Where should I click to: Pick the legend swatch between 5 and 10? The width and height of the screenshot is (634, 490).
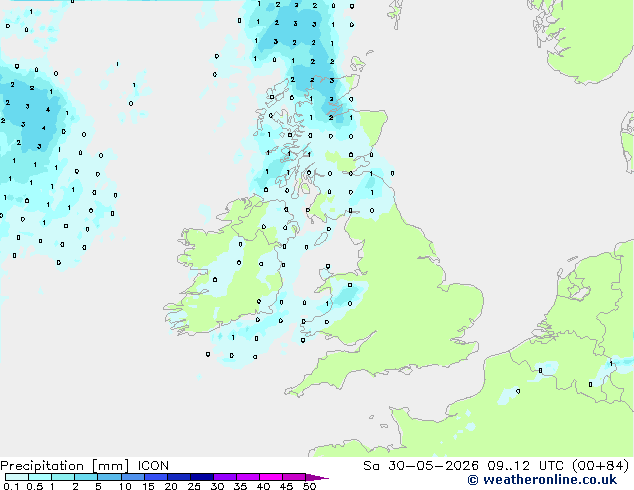tap(109, 477)
